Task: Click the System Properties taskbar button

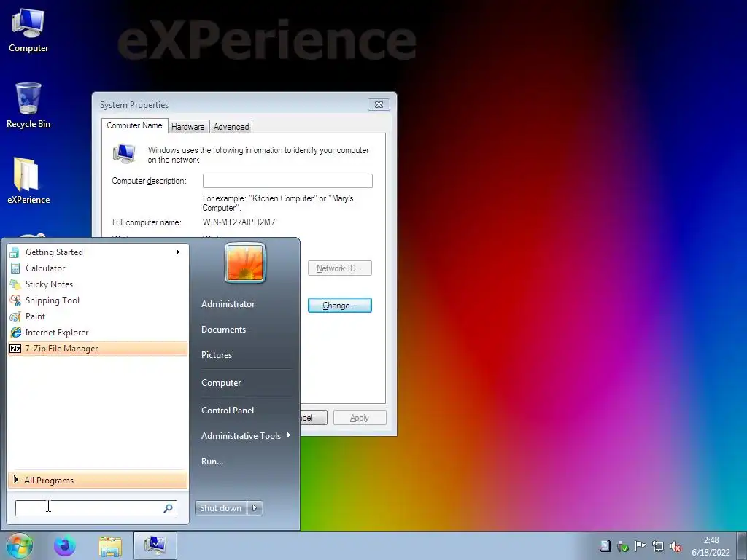Action: 155,545
